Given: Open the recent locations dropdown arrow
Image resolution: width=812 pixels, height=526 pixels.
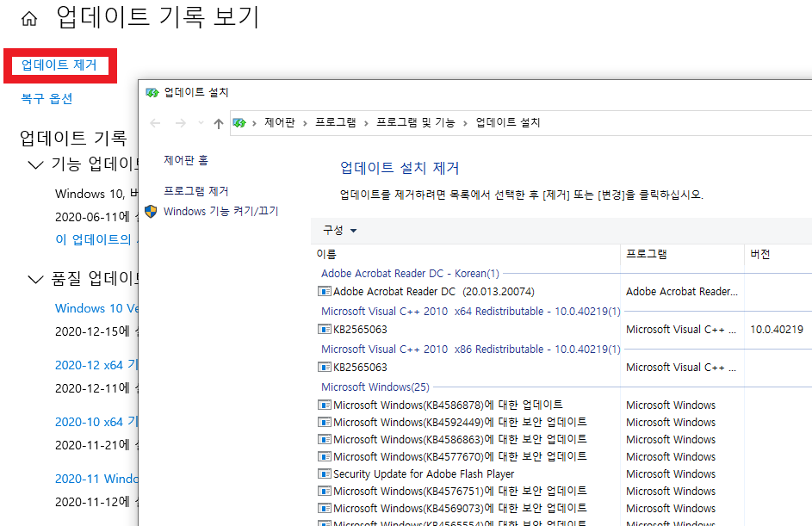Looking at the screenshot, I should tap(201, 123).
